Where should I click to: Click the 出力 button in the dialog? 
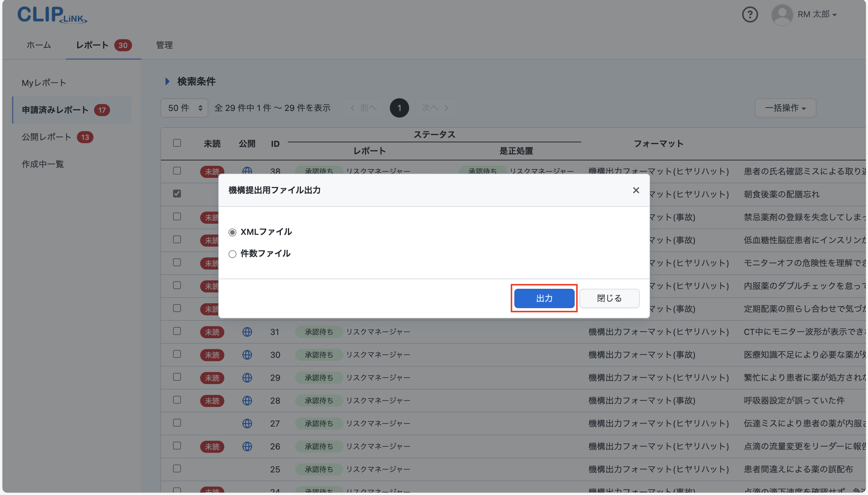[543, 298]
